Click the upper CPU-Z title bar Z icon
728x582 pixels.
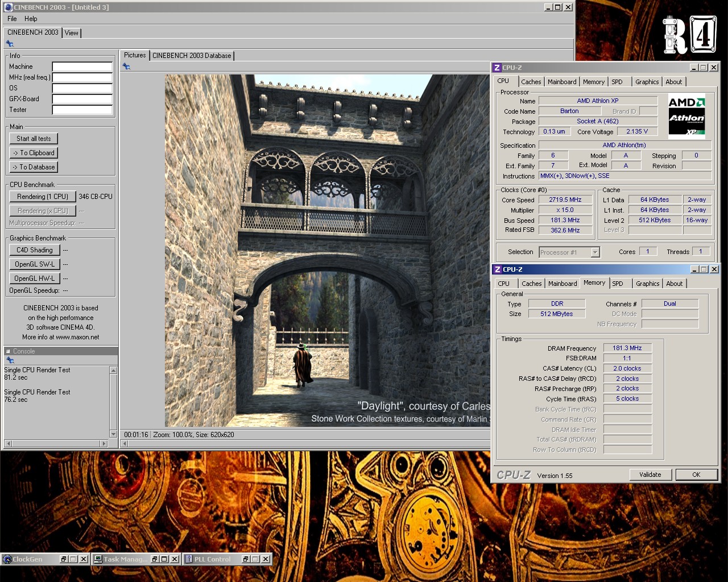[x=497, y=68]
